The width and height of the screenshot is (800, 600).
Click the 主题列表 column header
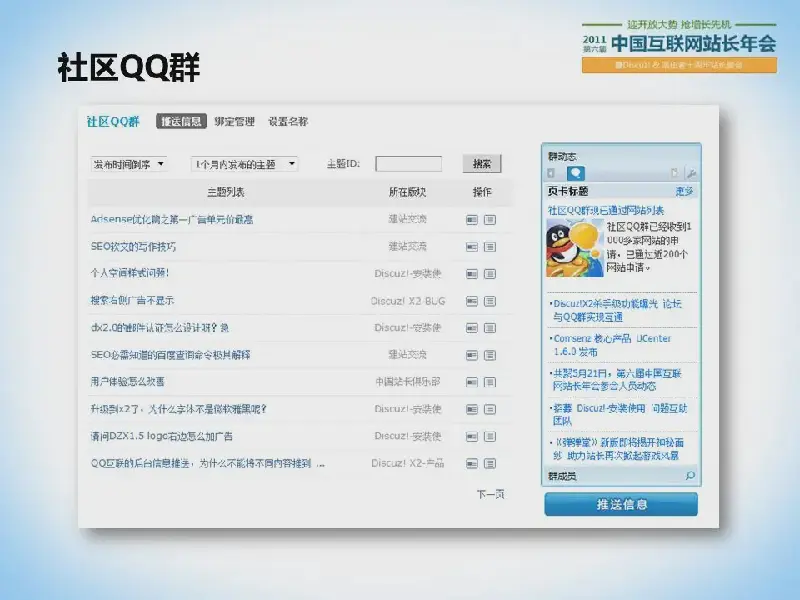pos(226,192)
